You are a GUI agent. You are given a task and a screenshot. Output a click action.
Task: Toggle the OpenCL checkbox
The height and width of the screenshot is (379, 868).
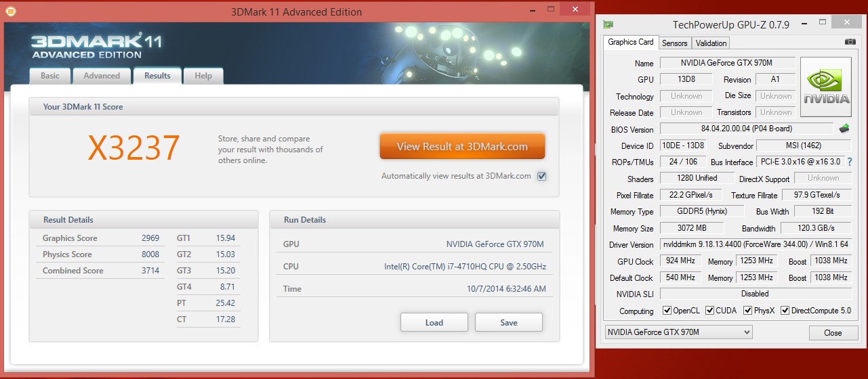[x=667, y=311]
